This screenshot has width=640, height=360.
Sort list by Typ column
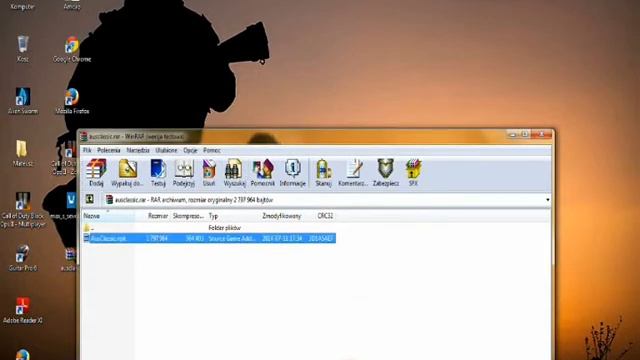233,216
